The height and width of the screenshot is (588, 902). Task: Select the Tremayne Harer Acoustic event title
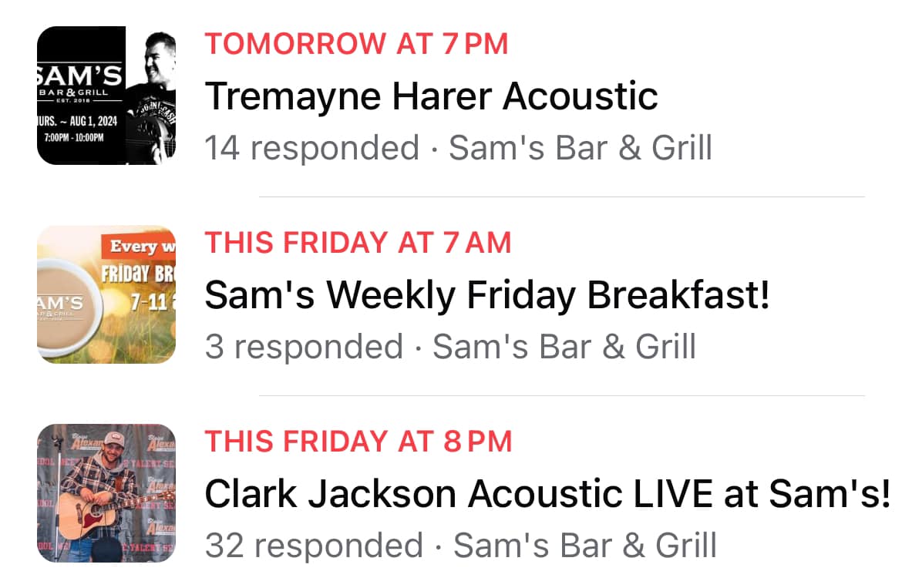[x=432, y=96]
